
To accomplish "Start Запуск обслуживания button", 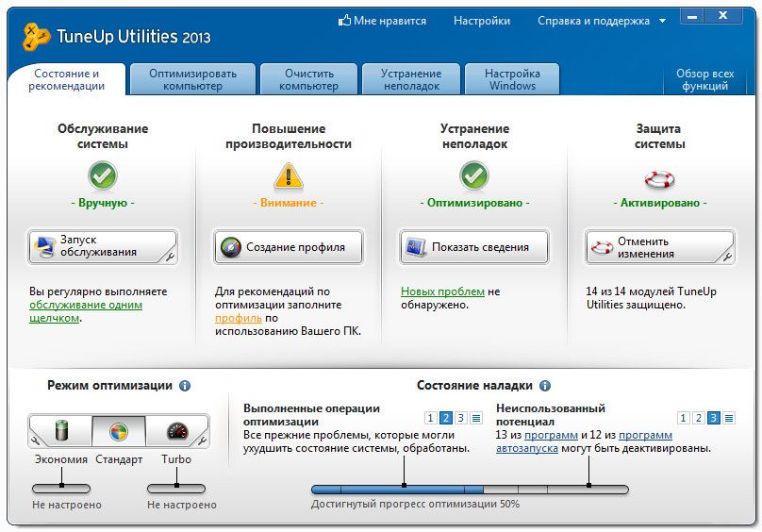I will coord(103,247).
